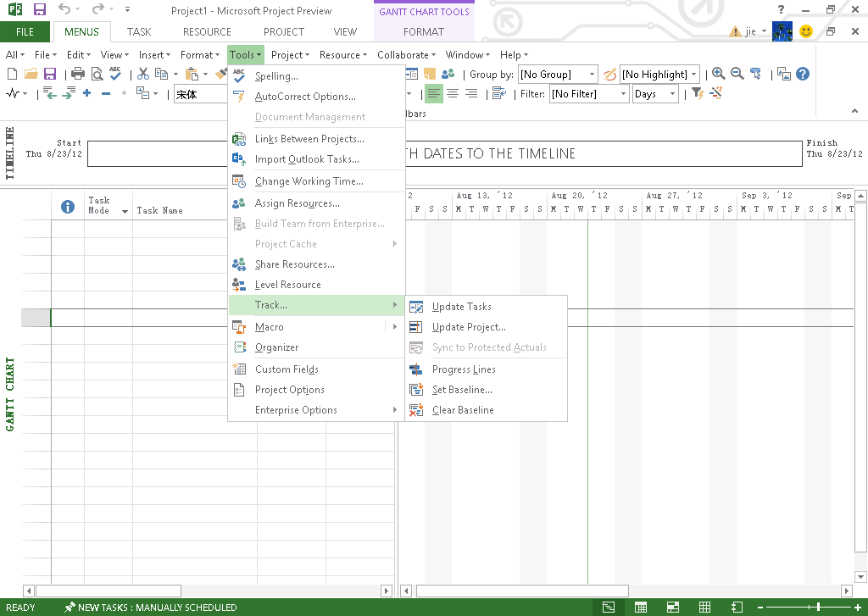Image resolution: width=868 pixels, height=616 pixels.
Task: Open the Days timescale dropdown
Action: pos(672,94)
